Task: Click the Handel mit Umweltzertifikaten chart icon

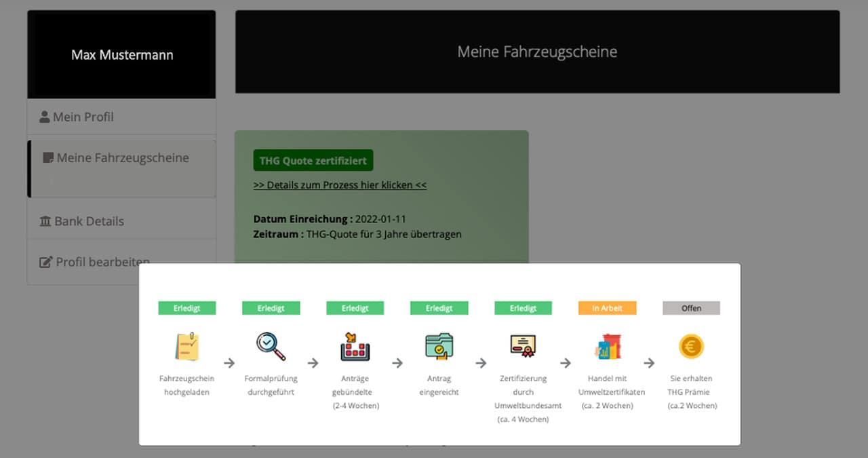Action: (x=608, y=346)
